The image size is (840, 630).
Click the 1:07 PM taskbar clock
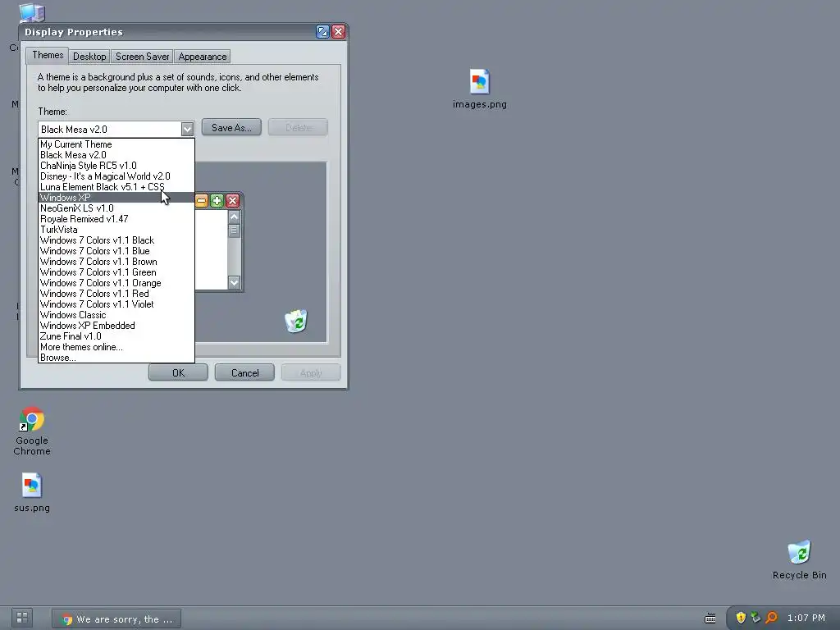coord(806,619)
